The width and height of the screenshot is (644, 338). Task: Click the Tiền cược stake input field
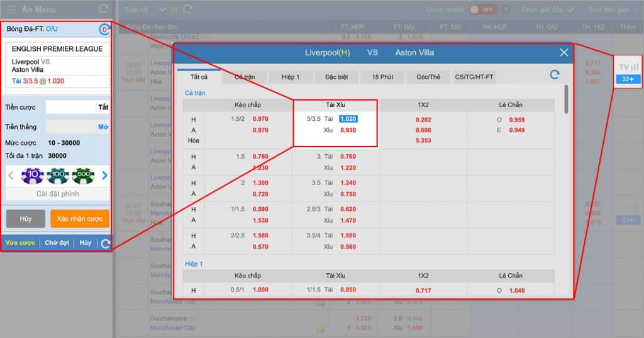pyautogui.click(x=70, y=107)
